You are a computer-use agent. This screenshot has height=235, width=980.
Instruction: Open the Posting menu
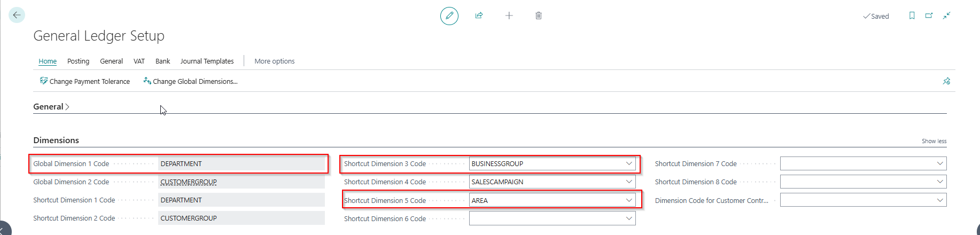click(78, 61)
